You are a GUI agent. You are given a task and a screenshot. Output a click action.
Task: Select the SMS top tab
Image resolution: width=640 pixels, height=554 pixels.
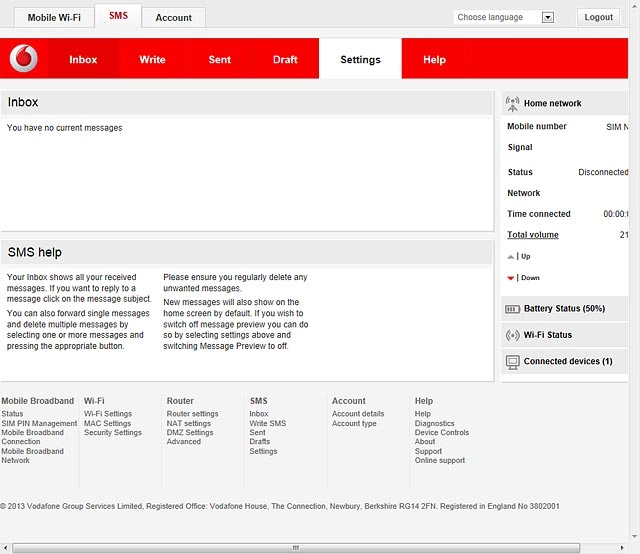click(118, 16)
